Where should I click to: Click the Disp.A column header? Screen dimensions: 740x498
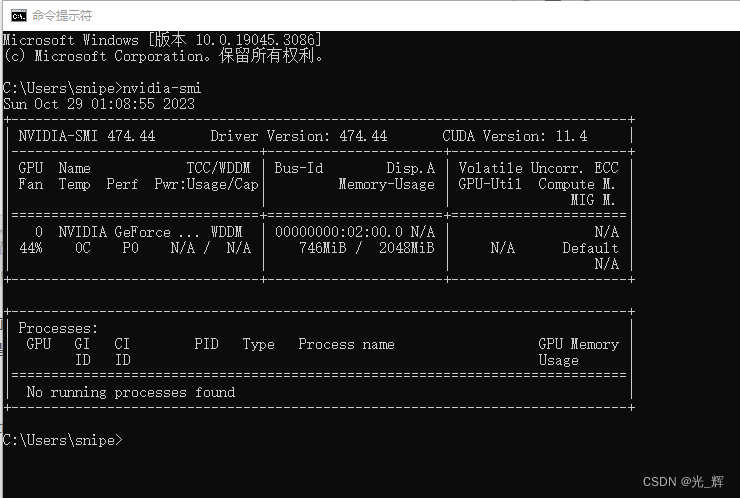pos(411,168)
